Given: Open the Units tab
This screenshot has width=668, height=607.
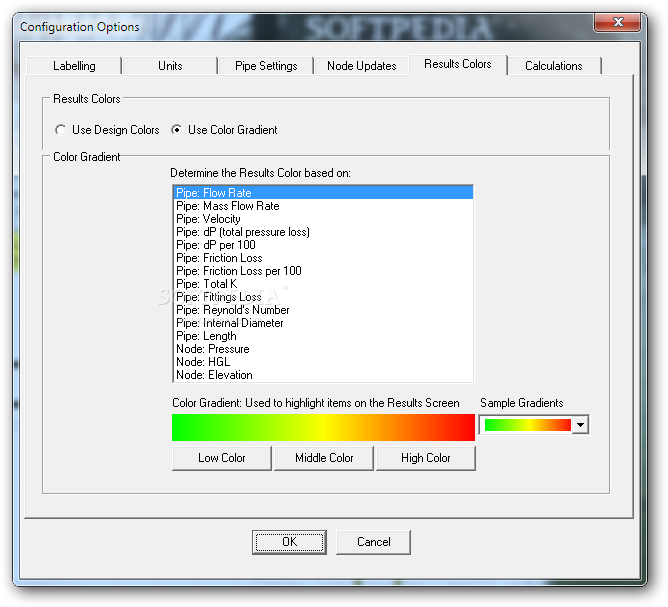Looking at the screenshot, I should [x=170, y=66].
